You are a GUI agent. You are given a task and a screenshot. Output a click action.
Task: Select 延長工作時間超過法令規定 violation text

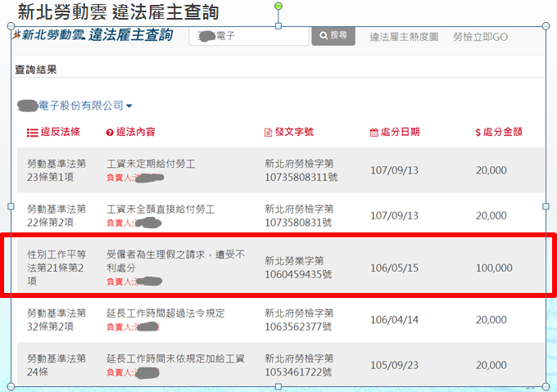[165, 313]
